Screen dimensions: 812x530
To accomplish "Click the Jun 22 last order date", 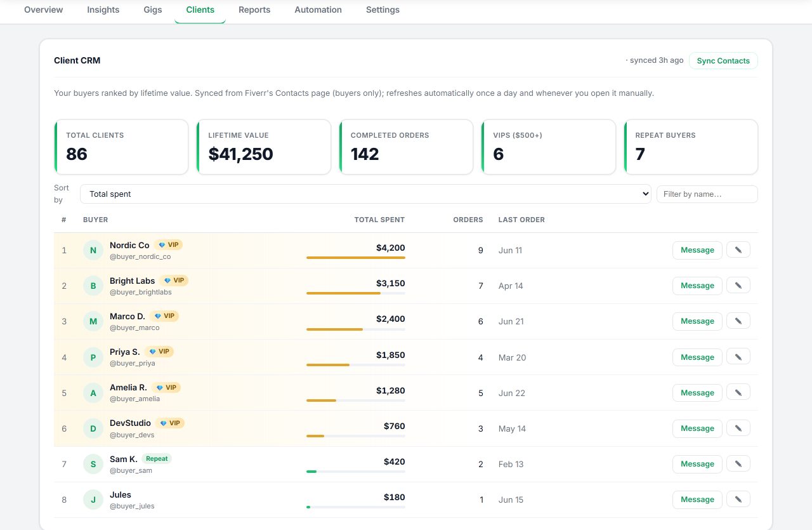I will click(x=512, y=393).
